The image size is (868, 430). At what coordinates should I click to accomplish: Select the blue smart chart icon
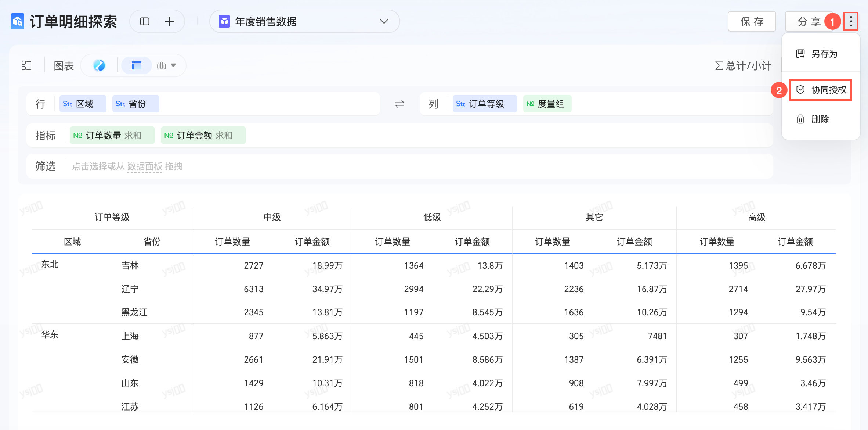[99, 66]
